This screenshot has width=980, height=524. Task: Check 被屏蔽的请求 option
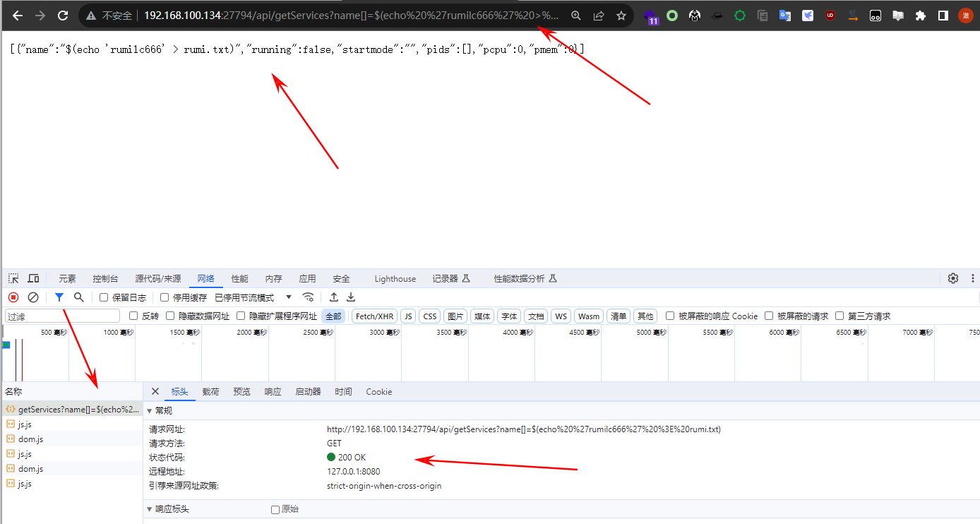[769, 316]
